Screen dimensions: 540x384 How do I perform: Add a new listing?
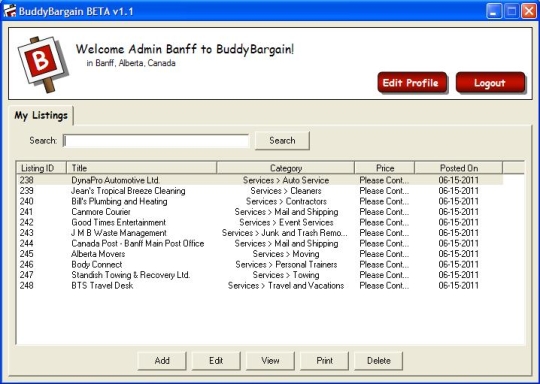[x=162, y=361]
